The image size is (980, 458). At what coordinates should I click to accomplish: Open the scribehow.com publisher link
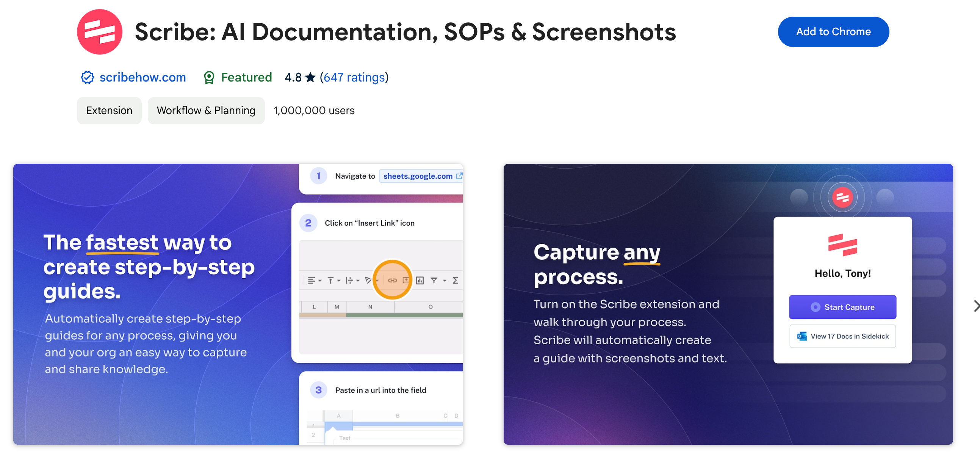(142, 77)
